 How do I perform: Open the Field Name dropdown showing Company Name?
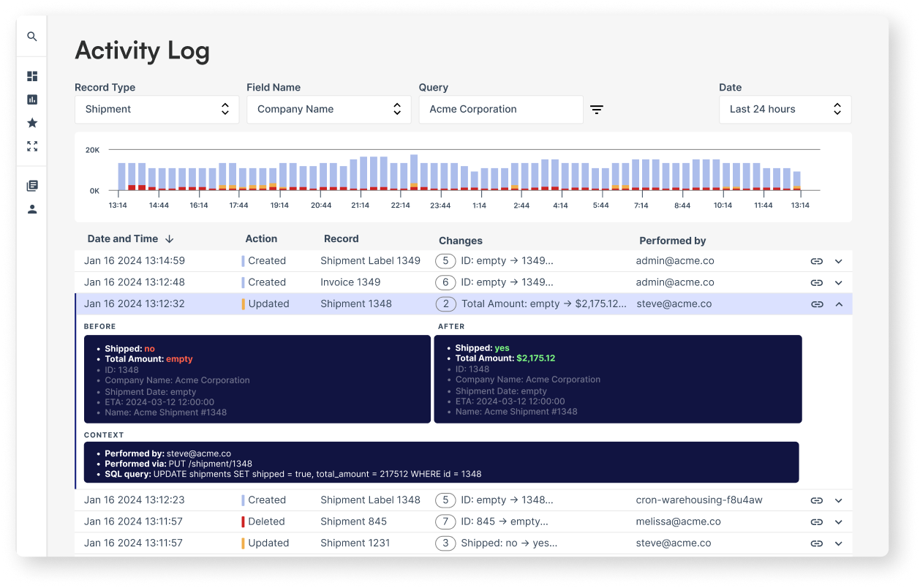pos(328,109)
